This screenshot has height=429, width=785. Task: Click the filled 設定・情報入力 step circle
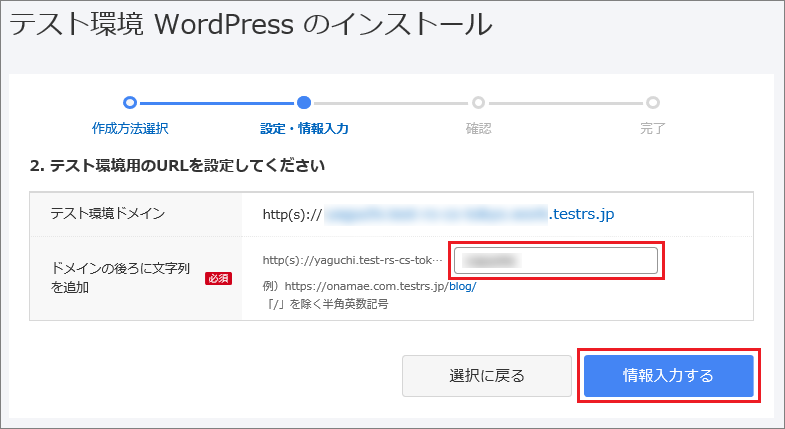click(x=304, y=103)
